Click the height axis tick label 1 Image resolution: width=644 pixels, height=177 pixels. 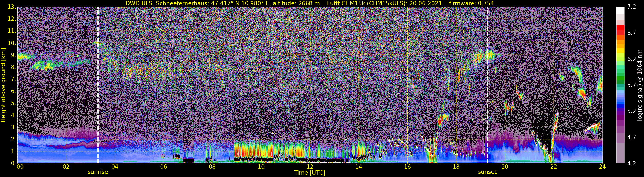point(13,151)
